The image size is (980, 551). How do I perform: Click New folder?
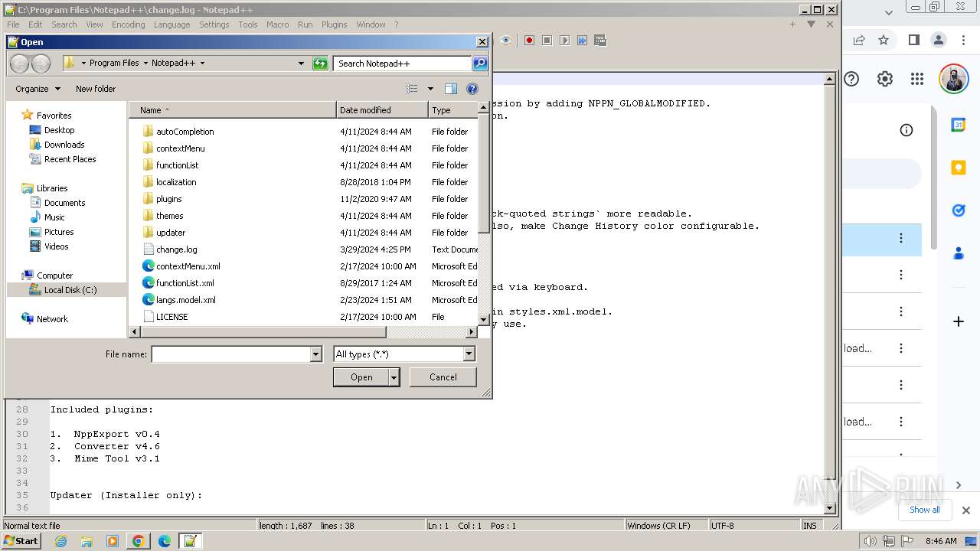(96, 89)
